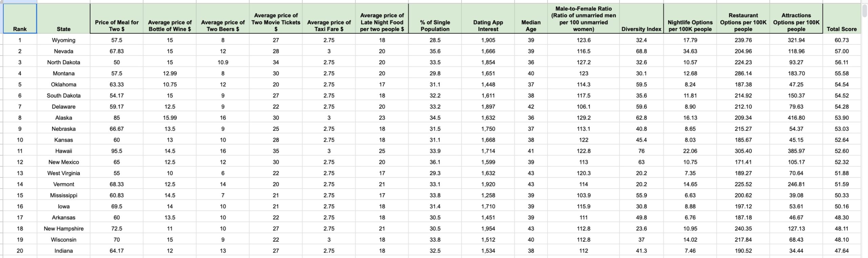868x258 pixels.
Task: Select the Hawaii state name cell
Action: tap(63, 151)
